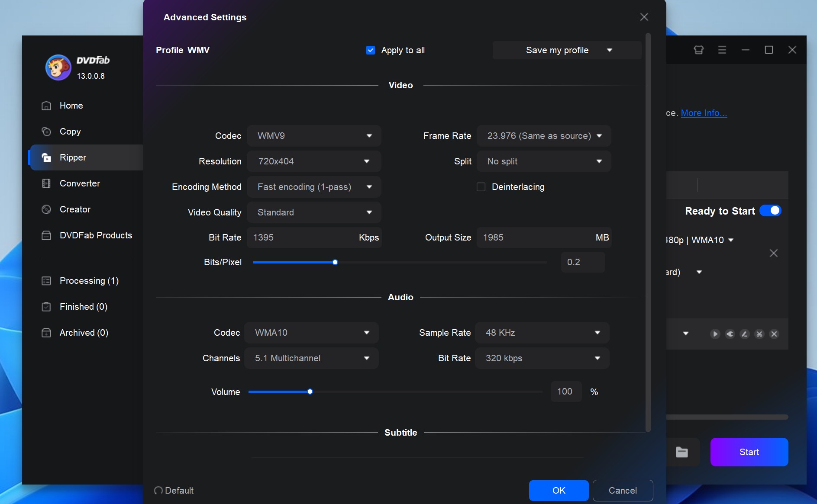Turn off the Ready to Start toggle
Viewport: 817px width, 504px height.
(x=771, y=211)
